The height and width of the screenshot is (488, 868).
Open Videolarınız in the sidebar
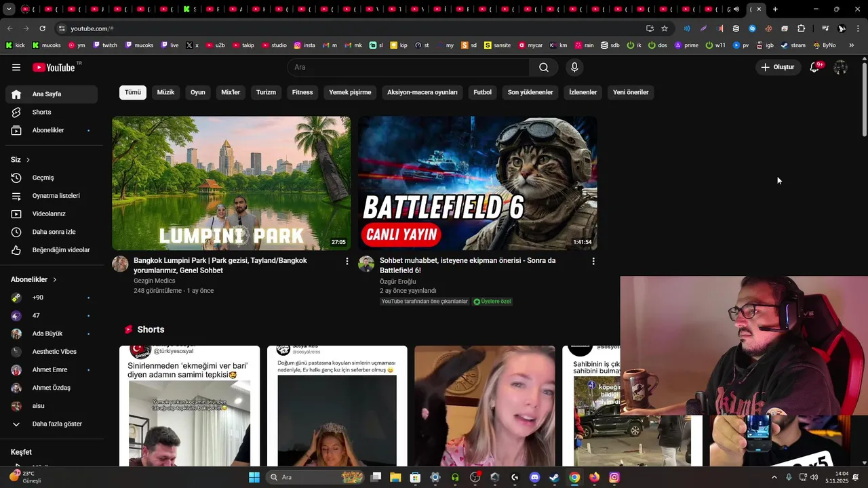(x=52, y=213)
